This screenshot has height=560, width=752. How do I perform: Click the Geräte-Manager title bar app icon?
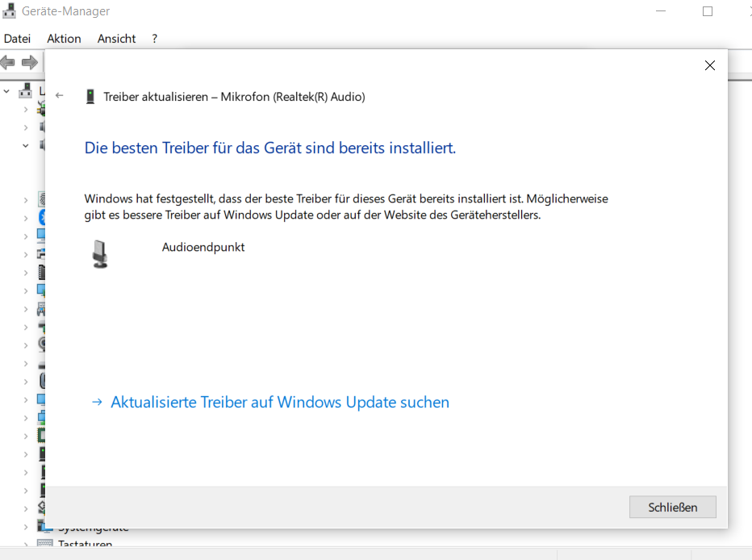click(x=10, y=11)
